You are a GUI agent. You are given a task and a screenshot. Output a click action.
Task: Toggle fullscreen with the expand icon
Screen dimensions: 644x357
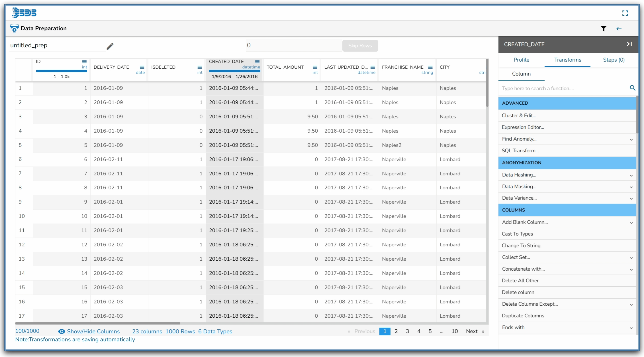625,13
